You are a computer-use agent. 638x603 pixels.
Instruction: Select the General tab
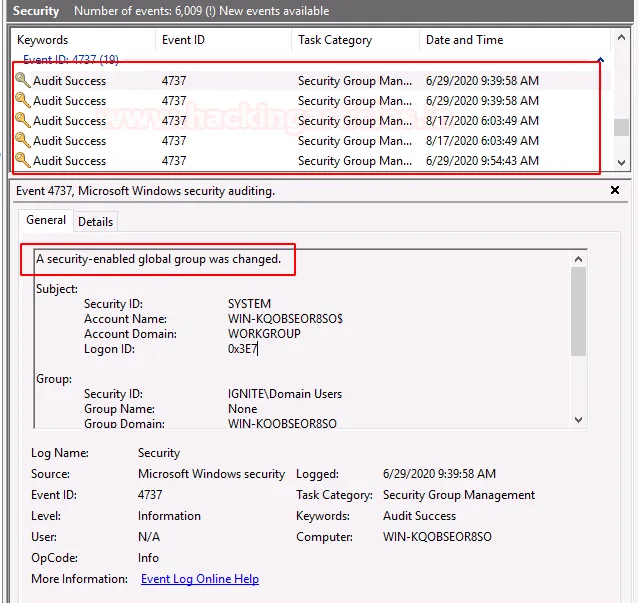pos(46,220)
